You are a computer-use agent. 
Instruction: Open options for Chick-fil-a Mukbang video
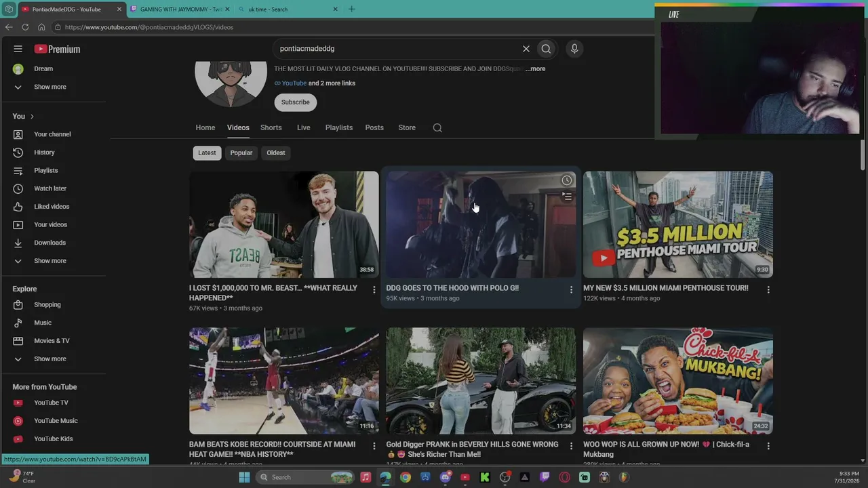click(768, 446)
